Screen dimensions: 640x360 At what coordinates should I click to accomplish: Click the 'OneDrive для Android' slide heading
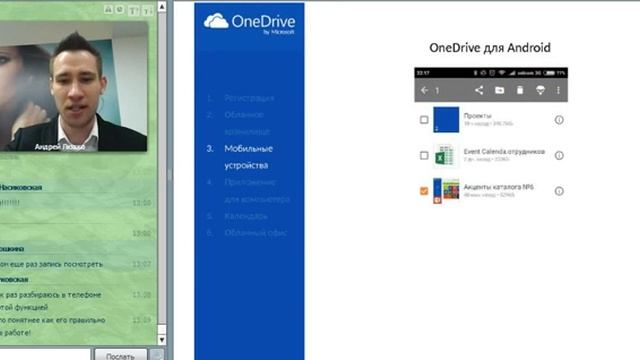(490, 48)
